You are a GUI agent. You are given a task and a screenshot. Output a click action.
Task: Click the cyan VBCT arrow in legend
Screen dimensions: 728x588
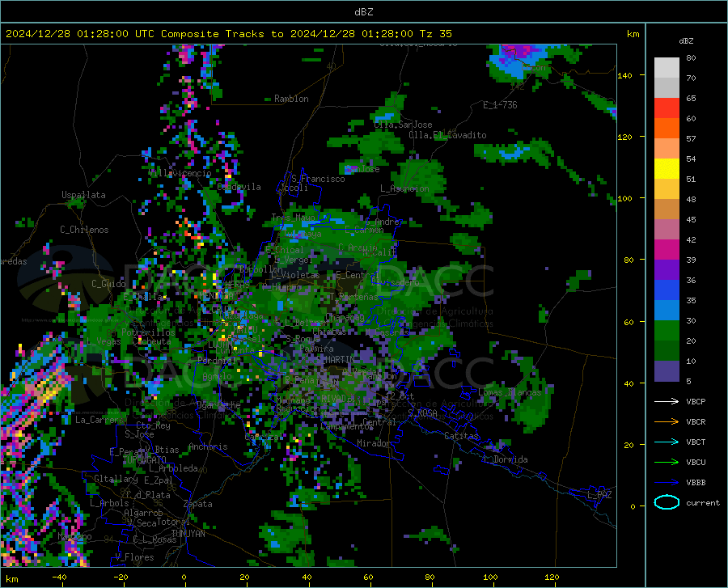[x=667, y=442]
